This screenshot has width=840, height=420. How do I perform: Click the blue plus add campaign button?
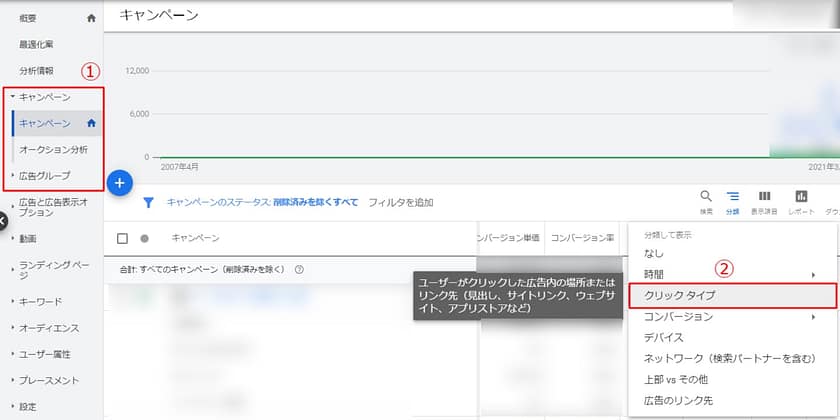click(120, 184)
